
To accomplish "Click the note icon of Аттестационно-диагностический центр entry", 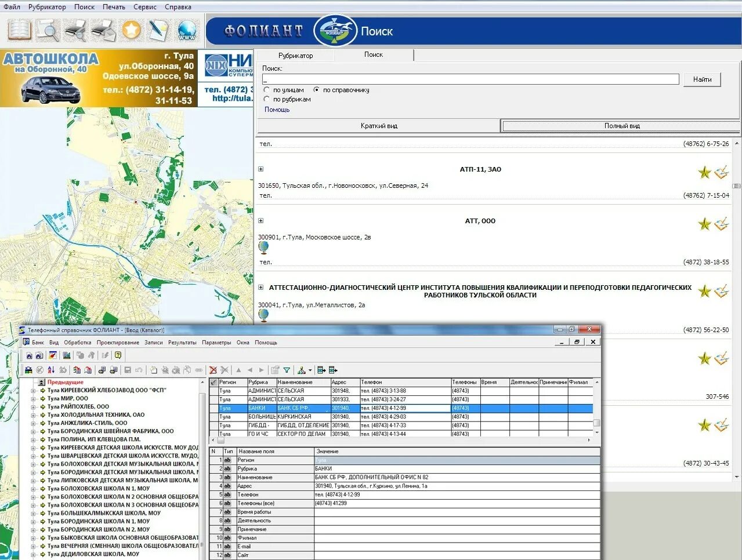I will click(x=721, y=291).
